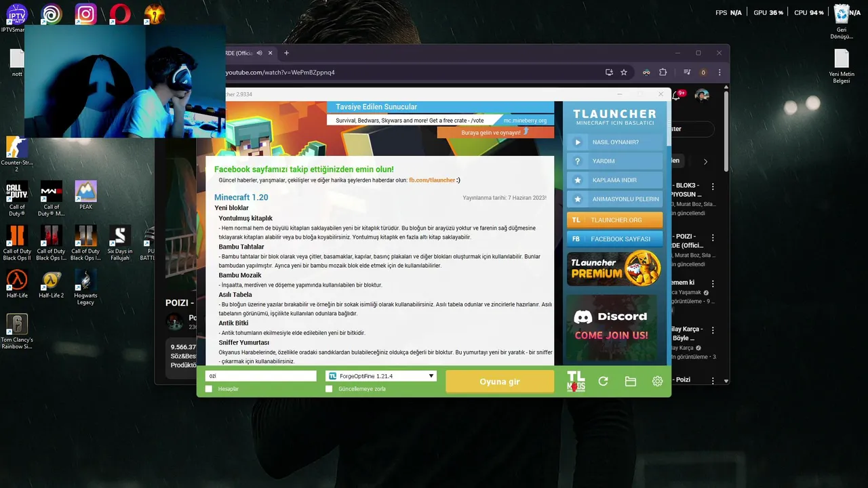This screenshot has width=868, height=488.
Task: Open Tom Clancy's Rainbow Six icon
Action: (17, 331)
